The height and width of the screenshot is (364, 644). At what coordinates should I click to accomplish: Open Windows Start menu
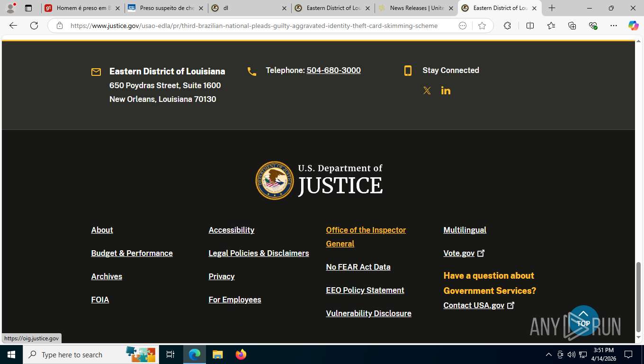pyautogui.click(x=11, y=355)
